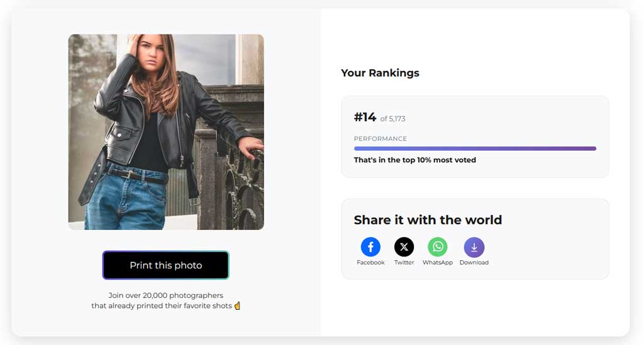Share the photo via Facebook icon
This screenshot has height=345, width=644.
[x=370, y=247]
